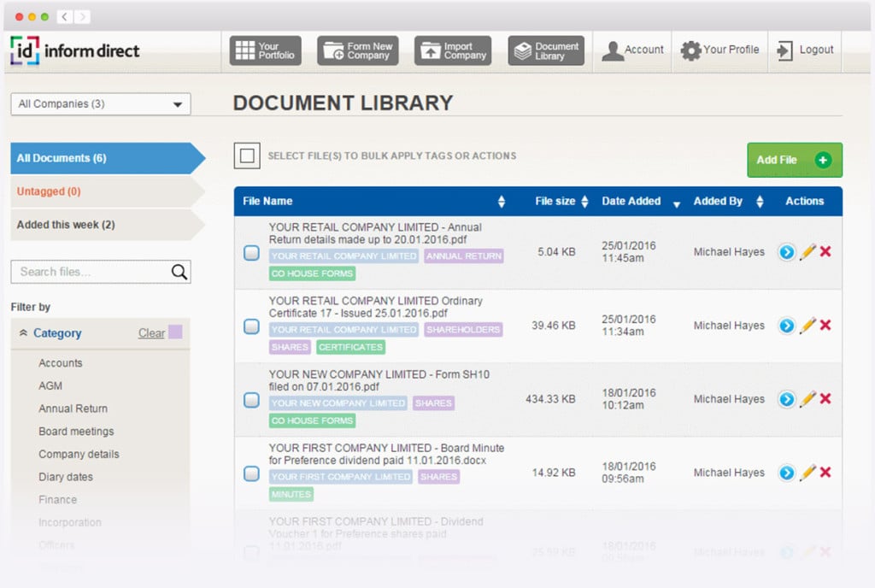This screenshot has width=875, height=588.
Task: Open the All Companies dropdown
Action: point(100,103)
